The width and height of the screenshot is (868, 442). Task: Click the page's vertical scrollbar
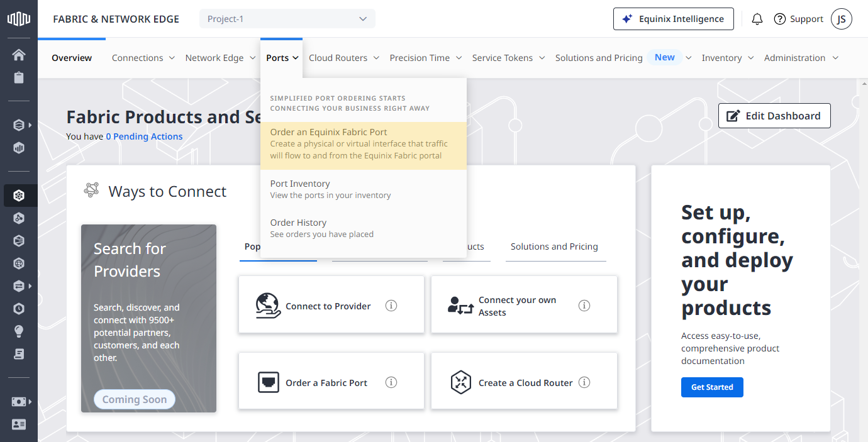pos(864,260)
